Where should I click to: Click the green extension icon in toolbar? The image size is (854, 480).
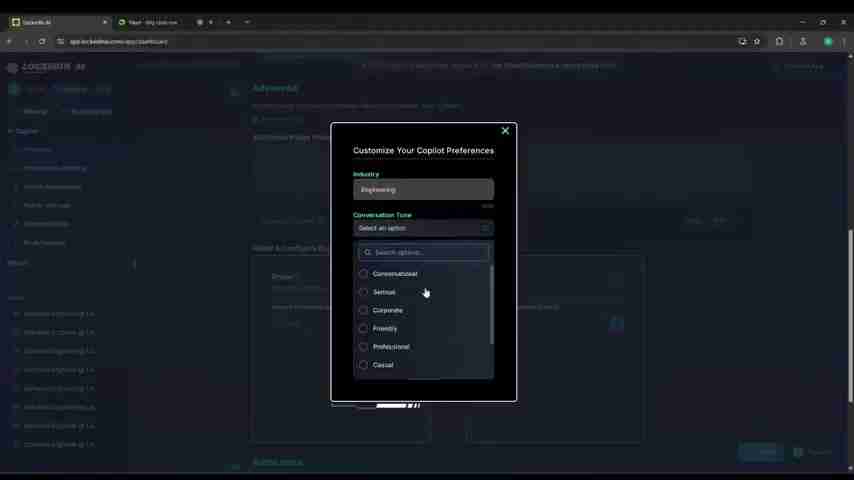(828, 41)
